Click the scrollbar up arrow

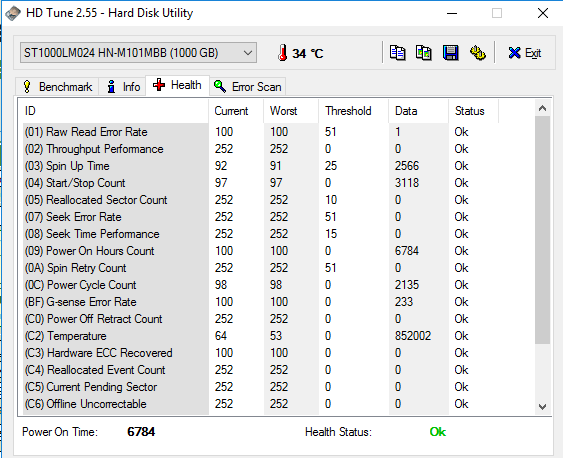pos(543,108)
